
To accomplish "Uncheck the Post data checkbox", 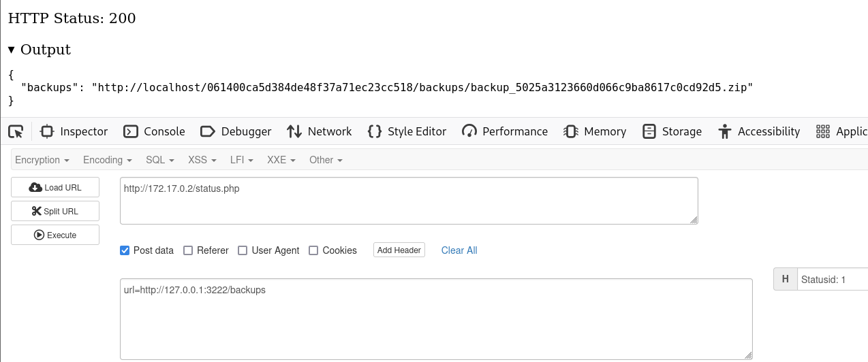I will 125,250.
